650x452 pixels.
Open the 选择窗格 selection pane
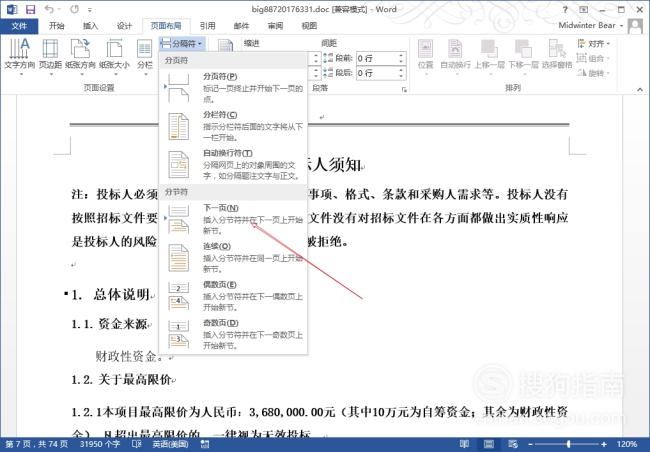tap(557, 54)
